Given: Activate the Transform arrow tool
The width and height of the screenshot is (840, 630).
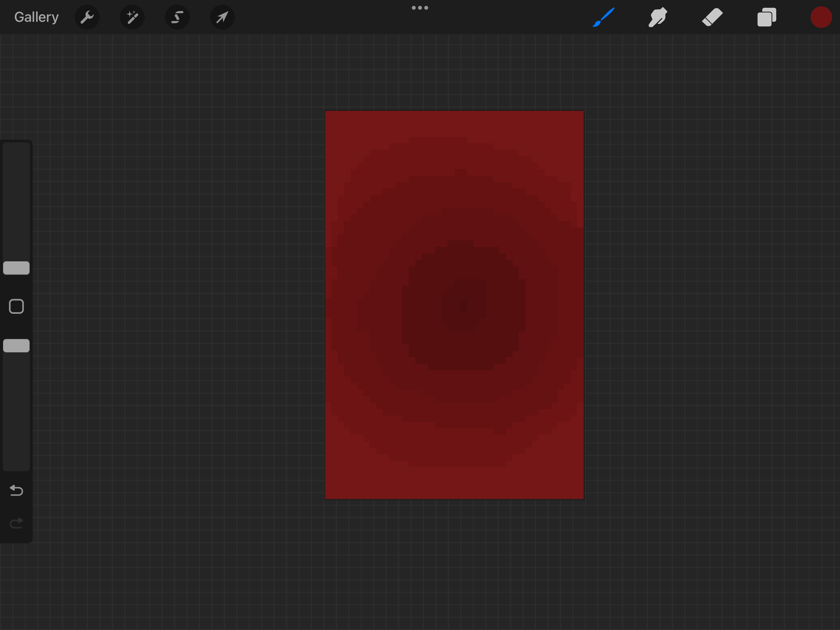Looking at the screenshot, I should click(222, 17).
